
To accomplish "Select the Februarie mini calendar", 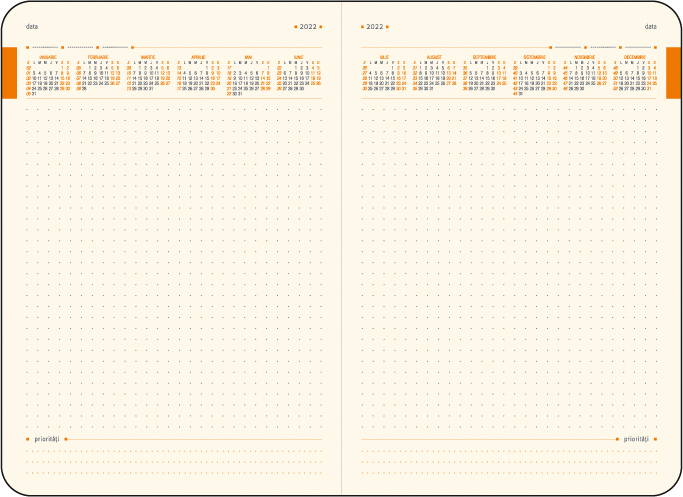I will (x=98, y=76).
